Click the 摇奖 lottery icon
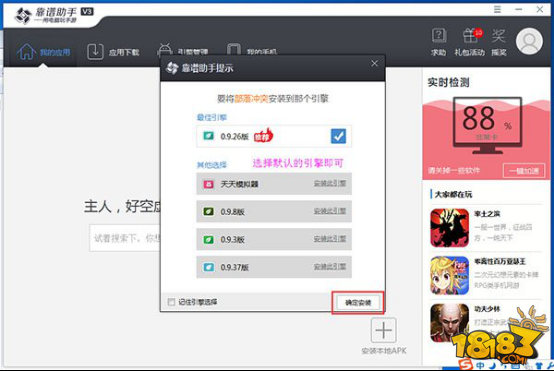 (499, 36)
